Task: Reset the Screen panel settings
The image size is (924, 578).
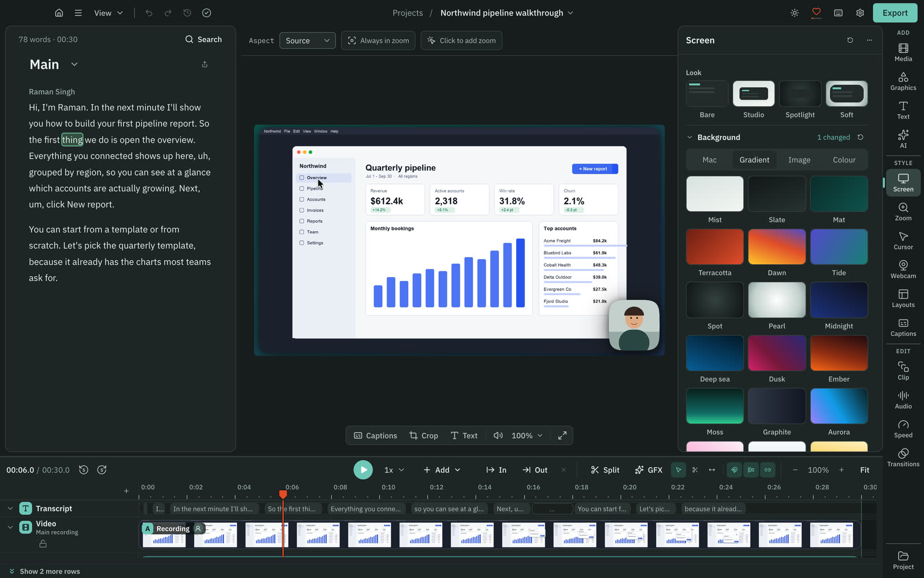Action: [x=850, y=40]
